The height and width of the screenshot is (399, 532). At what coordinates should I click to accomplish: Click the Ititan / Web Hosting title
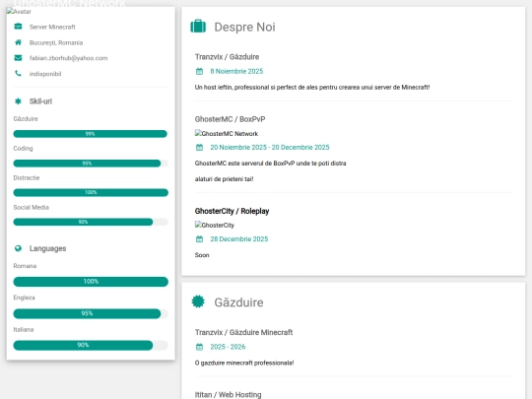pyautogui.click(x=228, y=395)
